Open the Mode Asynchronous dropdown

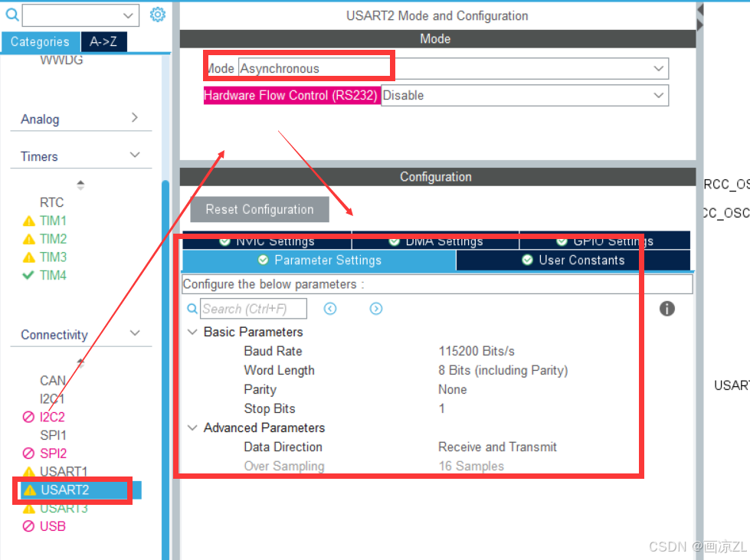pos(453,68)
